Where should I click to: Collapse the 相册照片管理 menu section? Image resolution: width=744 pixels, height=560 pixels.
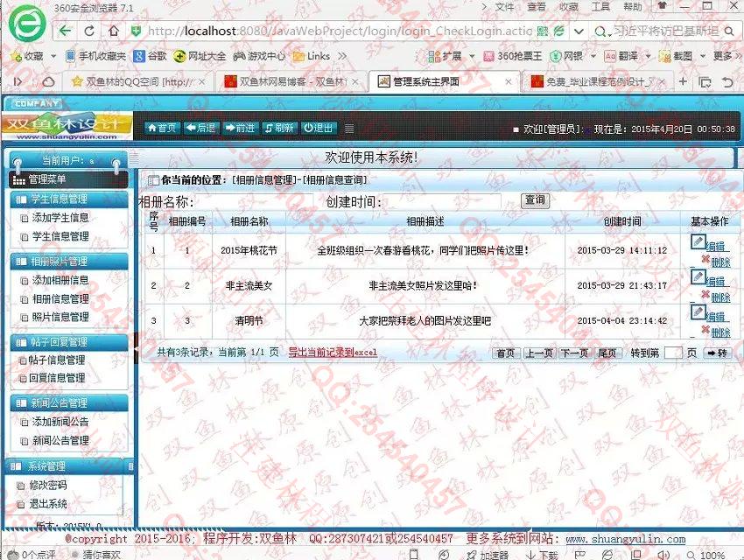tap(69, 262)
